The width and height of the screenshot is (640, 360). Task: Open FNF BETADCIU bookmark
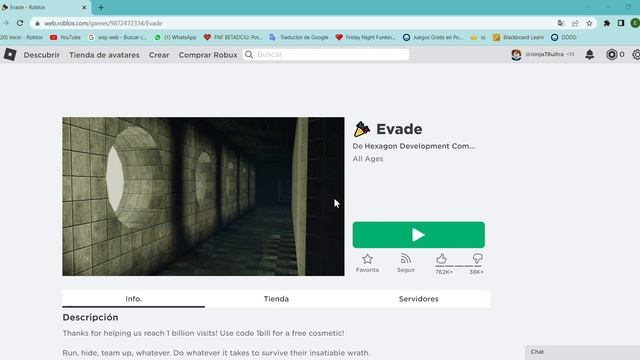(233, 37)
